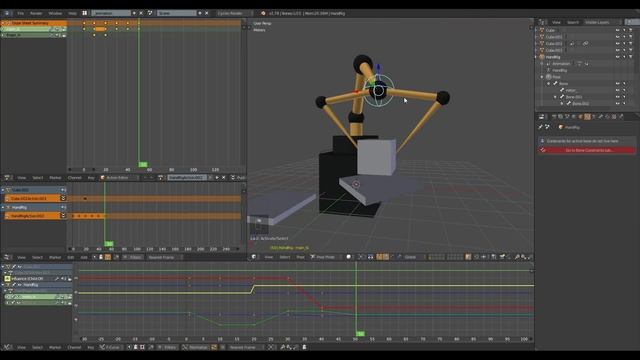Toggle visibility eye for Cube in outliner

pos(618,30)
